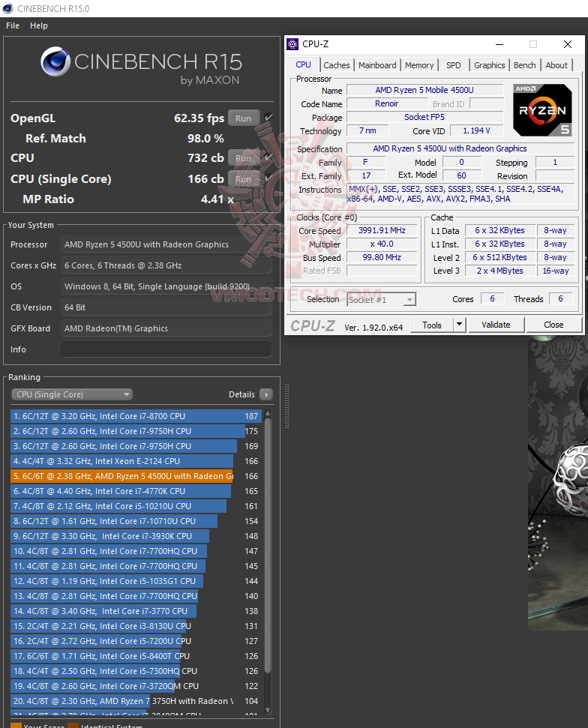Select highlighted AMD Ryzen 5 4500U ranking row

(x=136, y=476)
